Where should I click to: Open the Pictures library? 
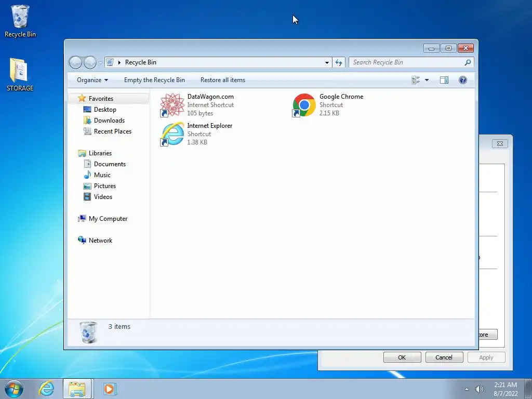pos(105,186)
